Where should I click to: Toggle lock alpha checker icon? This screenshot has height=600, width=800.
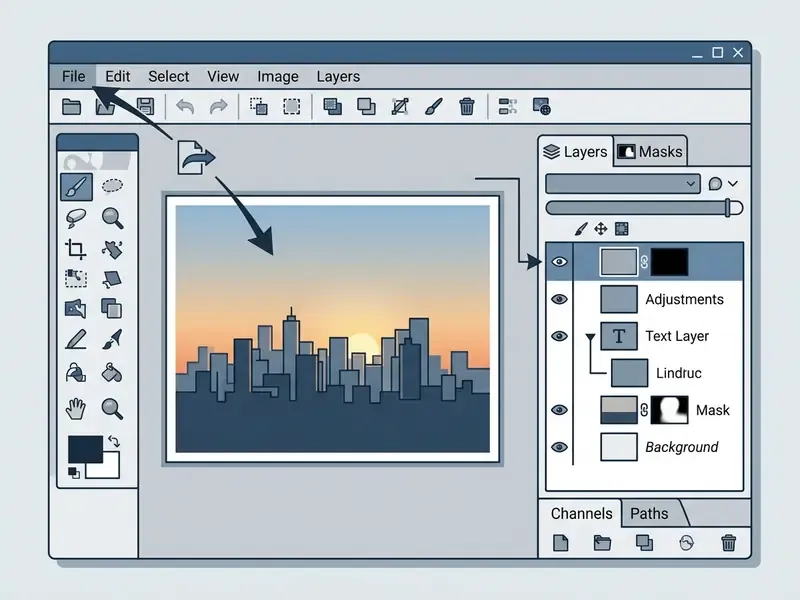[x=621, y=229]
